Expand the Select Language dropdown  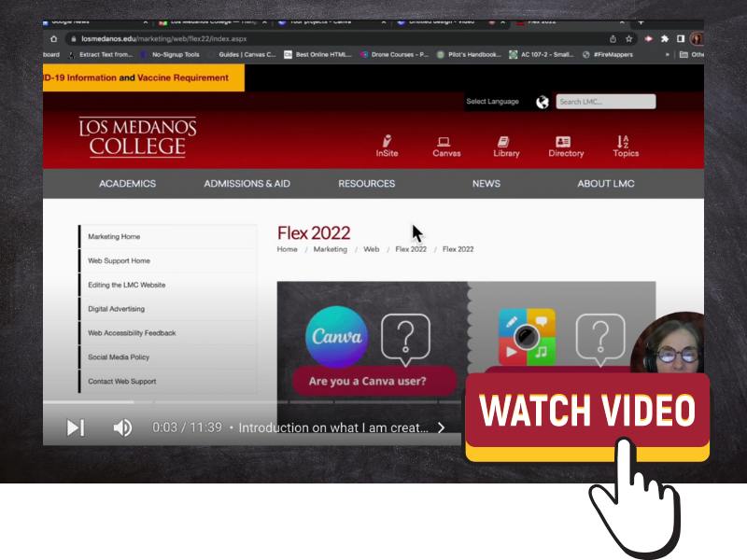click(x=493, y=102)
